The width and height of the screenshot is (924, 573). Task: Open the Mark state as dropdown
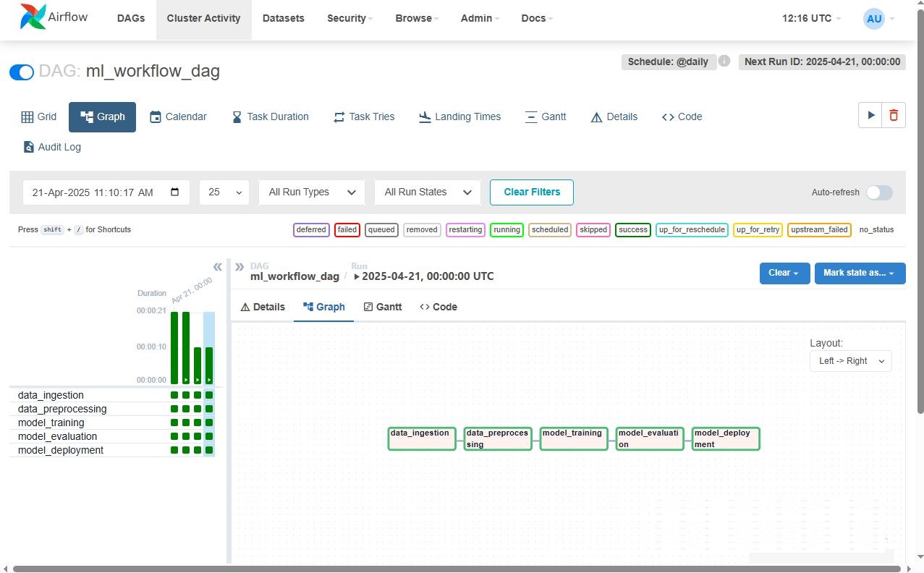860,273
